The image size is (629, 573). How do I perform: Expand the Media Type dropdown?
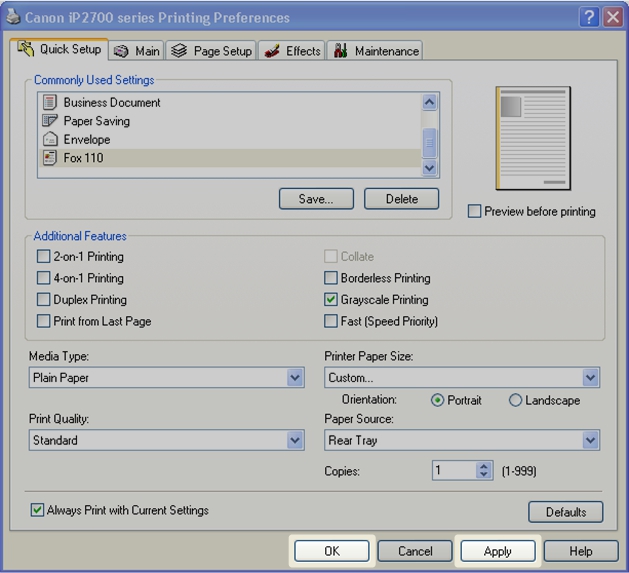coord(295,378)
